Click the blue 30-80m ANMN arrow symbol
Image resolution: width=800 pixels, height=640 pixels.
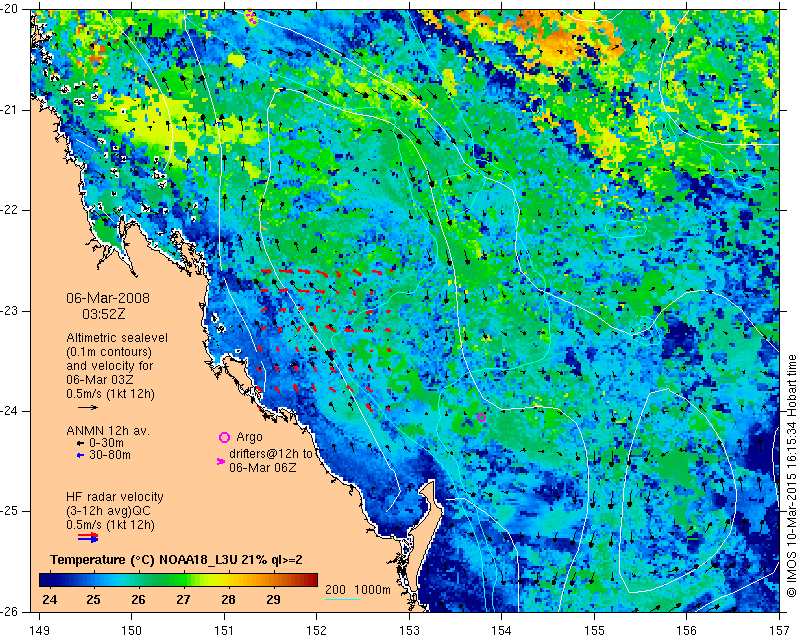coord(80,455)
